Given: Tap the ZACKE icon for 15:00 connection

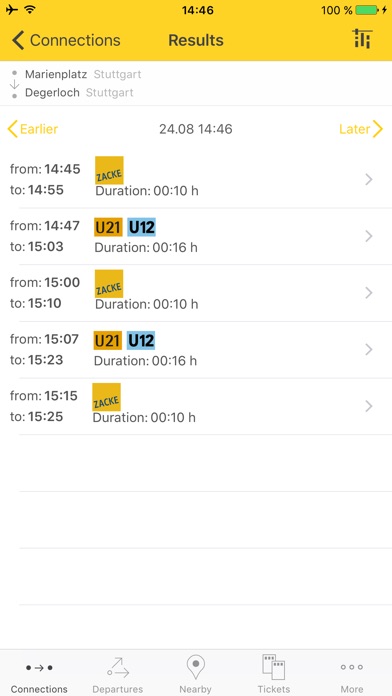Looking at the screenshot, I should point(109,284).
